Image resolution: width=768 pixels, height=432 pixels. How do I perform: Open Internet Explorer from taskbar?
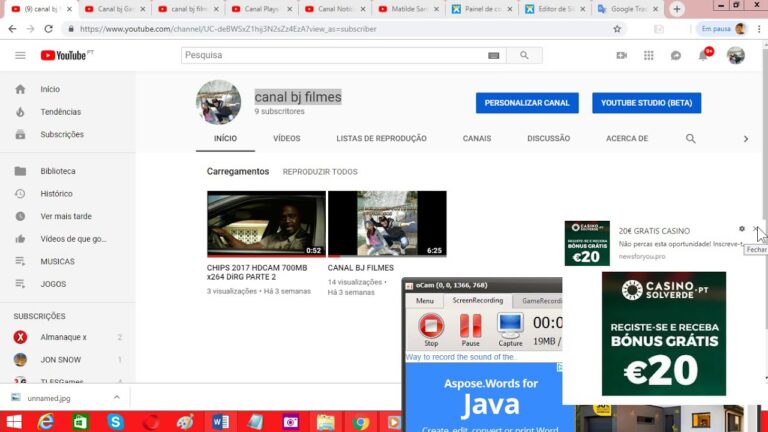point(46,422)
